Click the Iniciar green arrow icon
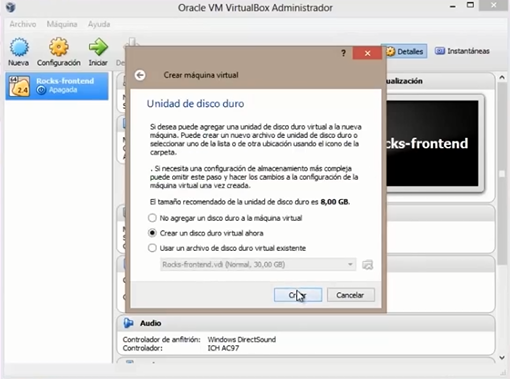510x379 pixels. (98, 47)
